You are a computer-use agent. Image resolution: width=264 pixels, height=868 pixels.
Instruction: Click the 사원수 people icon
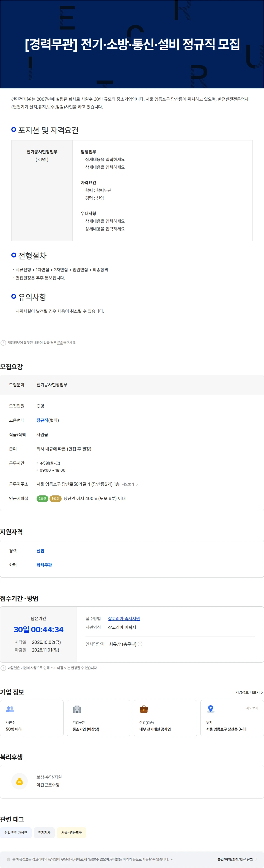click(10, 709)
